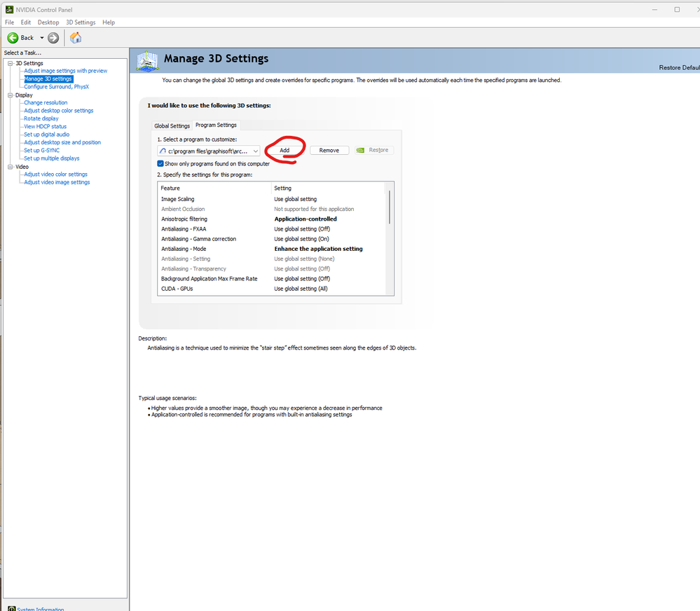
Task: Click the Feature column header
Action: (214, 188)
